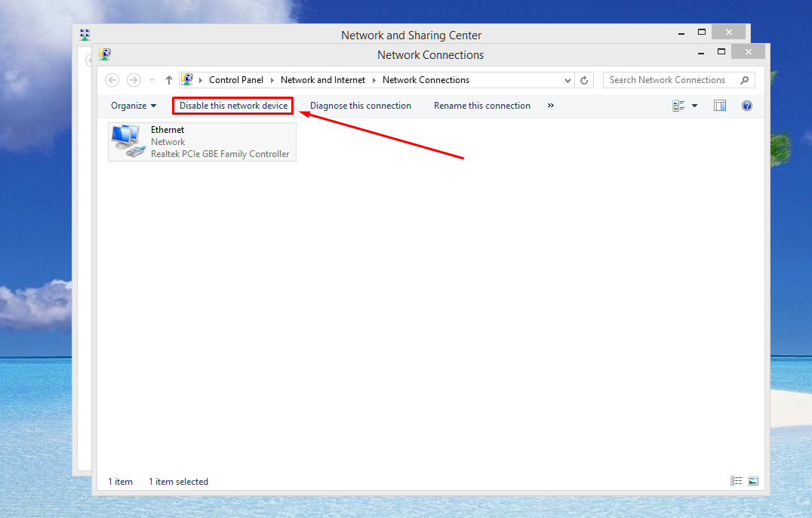The height and width of the screenshot is (518, 812).
Task: Click the Back navigation arrow
Action: (x=112, y=79)
